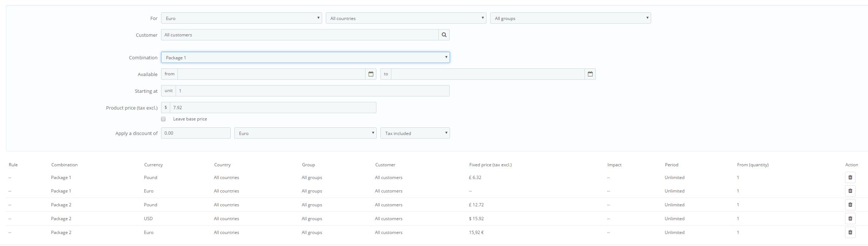This screenshot has width=868, height=246.
Task: Open the All groups dropdown
Action: pyautogui.click(x=571, y=18)
